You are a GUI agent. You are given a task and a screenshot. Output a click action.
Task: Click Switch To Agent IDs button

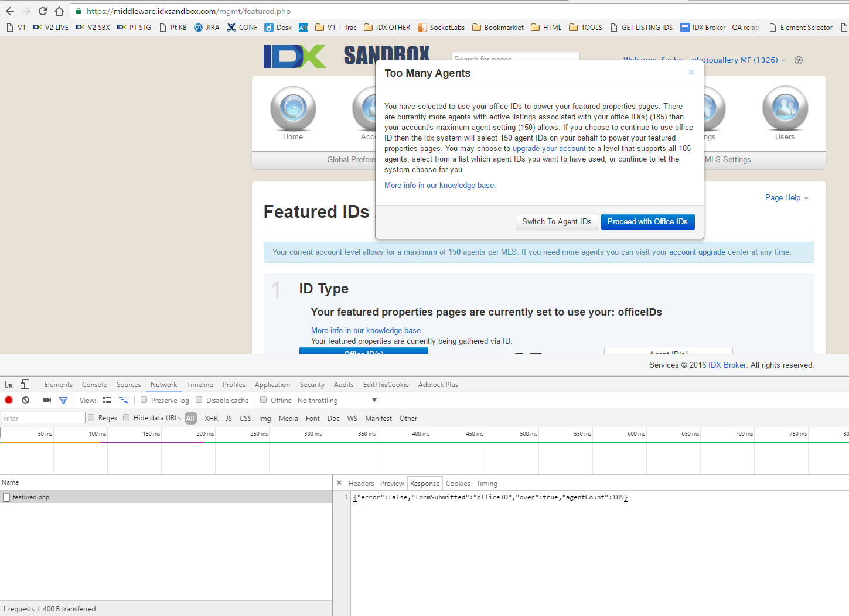pos(557,221)
